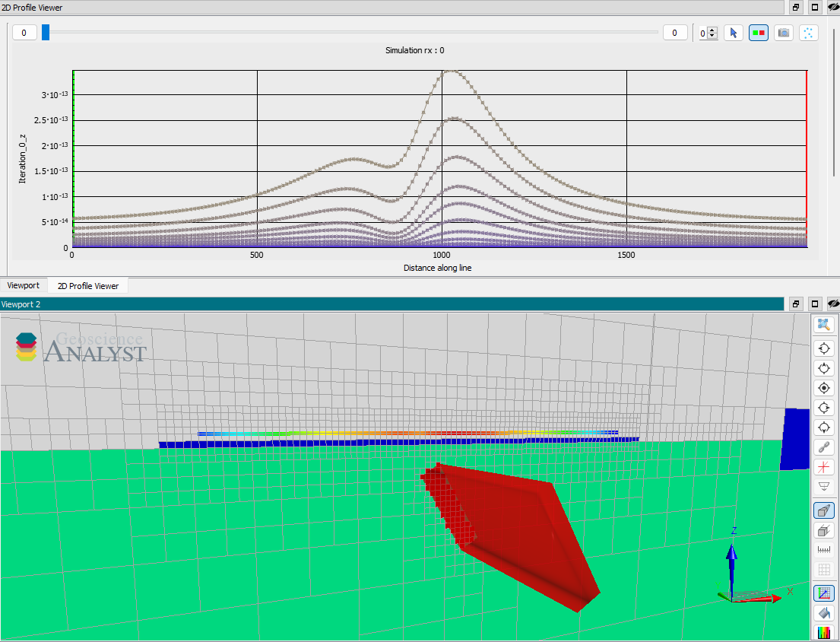This screenshot has width=840, height=642.
Task: Click the left value field showing 0
Action: (24, 33)
